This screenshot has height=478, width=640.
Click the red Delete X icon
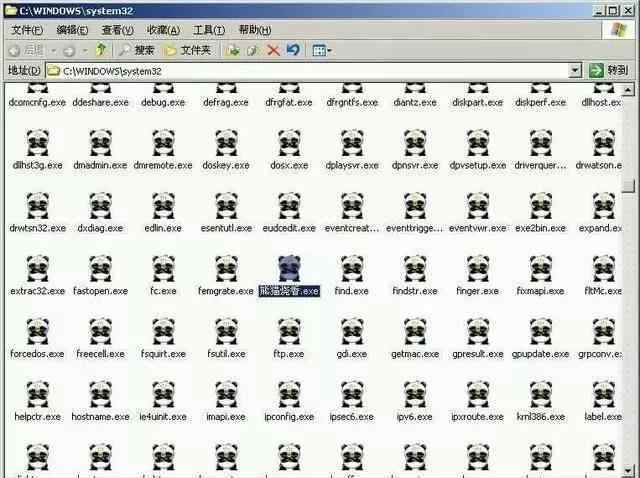click(273, 50)
